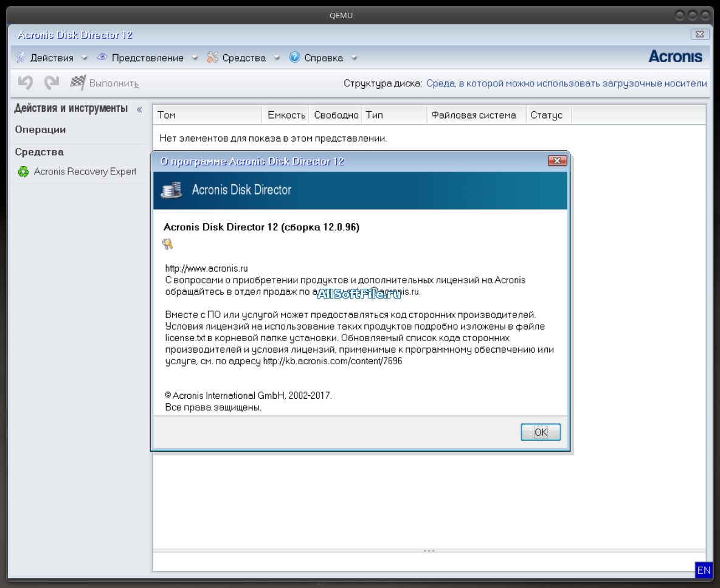Expand the dropdown arrow next to Представление
This screenshot has width=720, height=588.
pyautogui.click(x=195, y=58)
